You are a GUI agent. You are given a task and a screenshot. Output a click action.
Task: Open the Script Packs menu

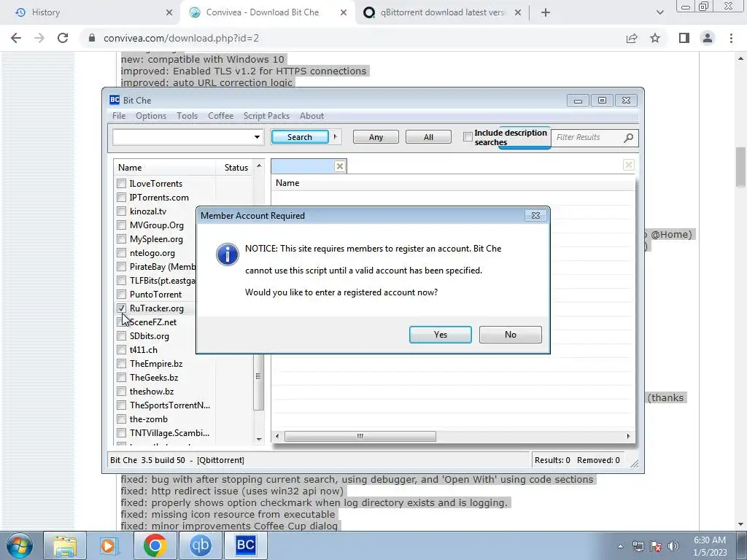pyautogui.click(x=266, y=116)
